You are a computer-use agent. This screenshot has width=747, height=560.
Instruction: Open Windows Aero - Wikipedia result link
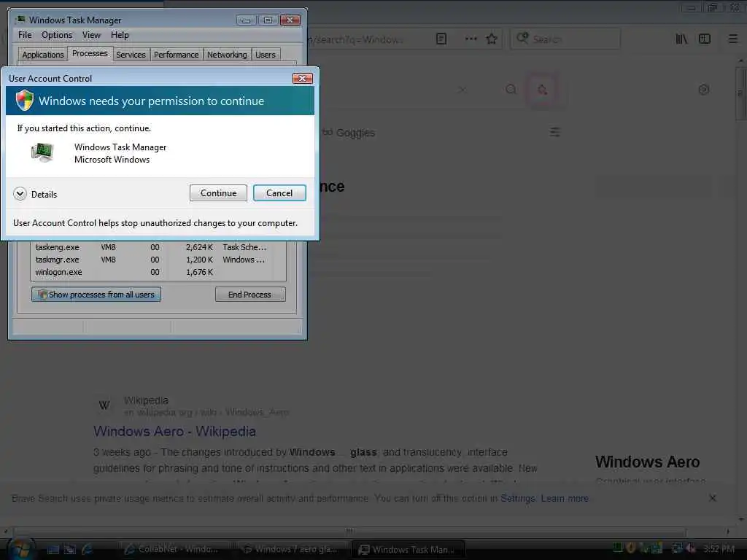pos(174,431)
